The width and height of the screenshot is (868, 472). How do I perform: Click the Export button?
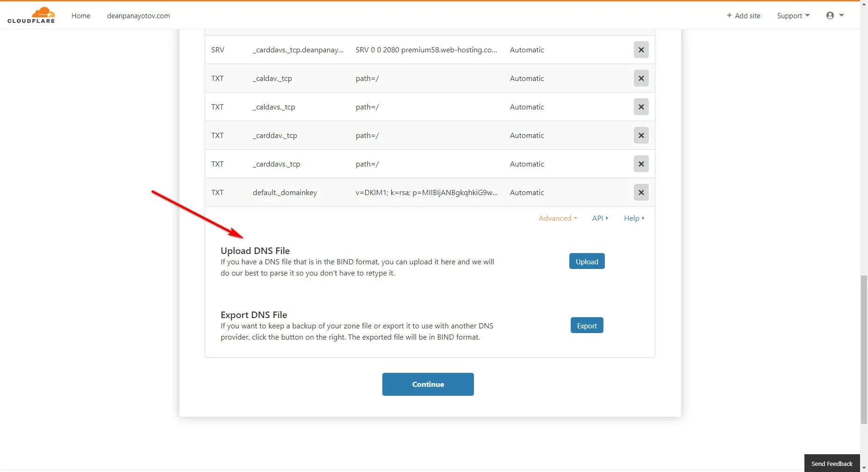coord(587,325)
